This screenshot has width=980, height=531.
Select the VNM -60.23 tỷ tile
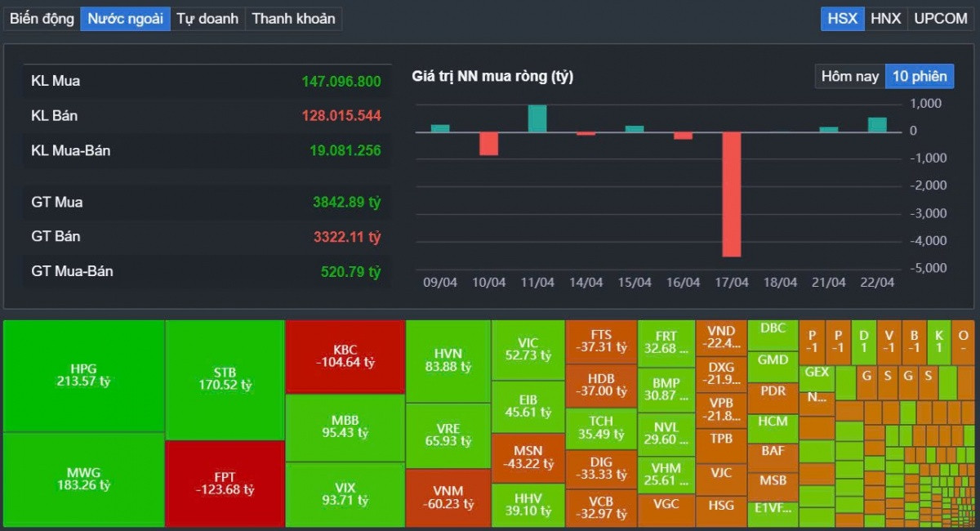tap(448, 498)
